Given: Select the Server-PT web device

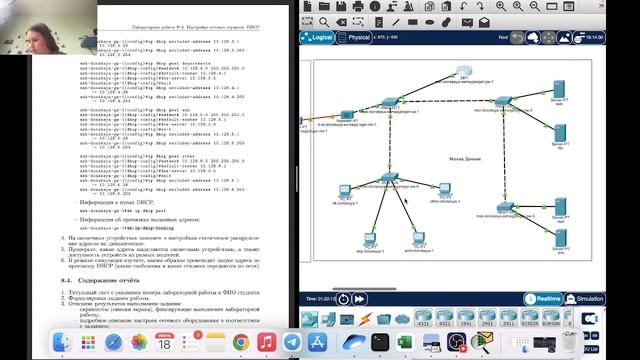Looking at the screenshot, I should (559, 89).
